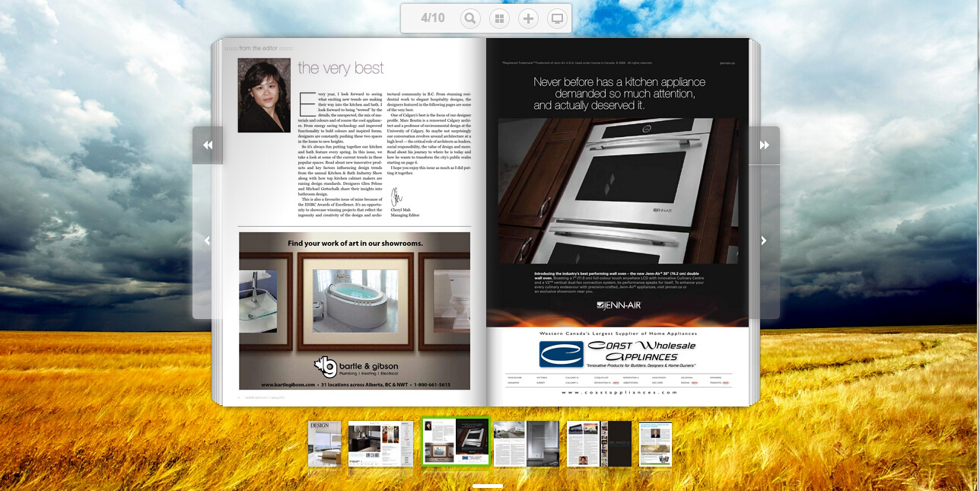Jump to last page double-arrow
This screenshot has height=491, width=980.
[765, 145]
